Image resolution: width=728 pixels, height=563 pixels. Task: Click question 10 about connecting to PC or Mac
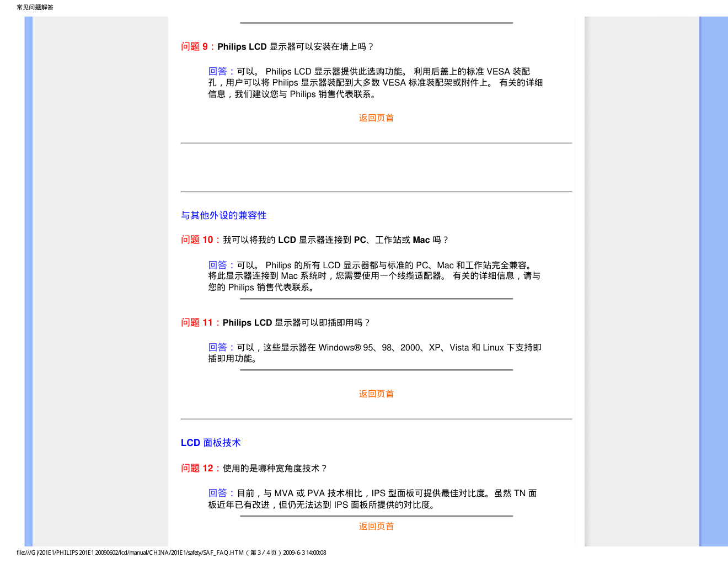[315, 240]
